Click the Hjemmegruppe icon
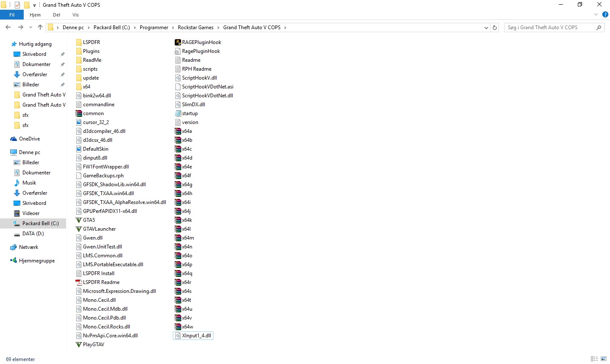Screen dimensions: 610x364 [x=14, y=261]
